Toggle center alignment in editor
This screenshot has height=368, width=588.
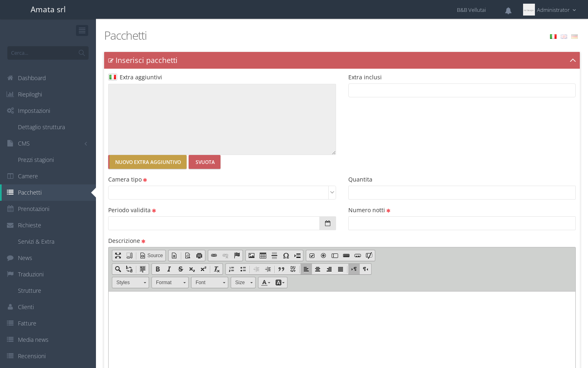point(318,269)
